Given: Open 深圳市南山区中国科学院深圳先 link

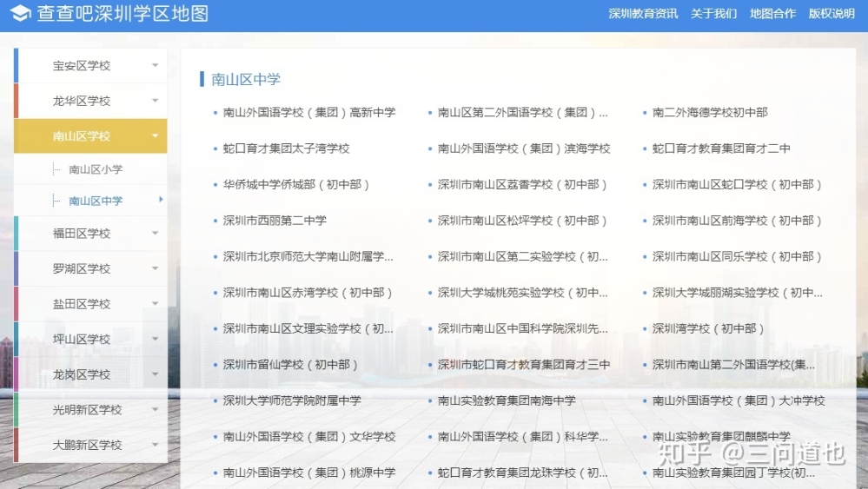Looking at the screenshot, I should click(x=522, y=328).
